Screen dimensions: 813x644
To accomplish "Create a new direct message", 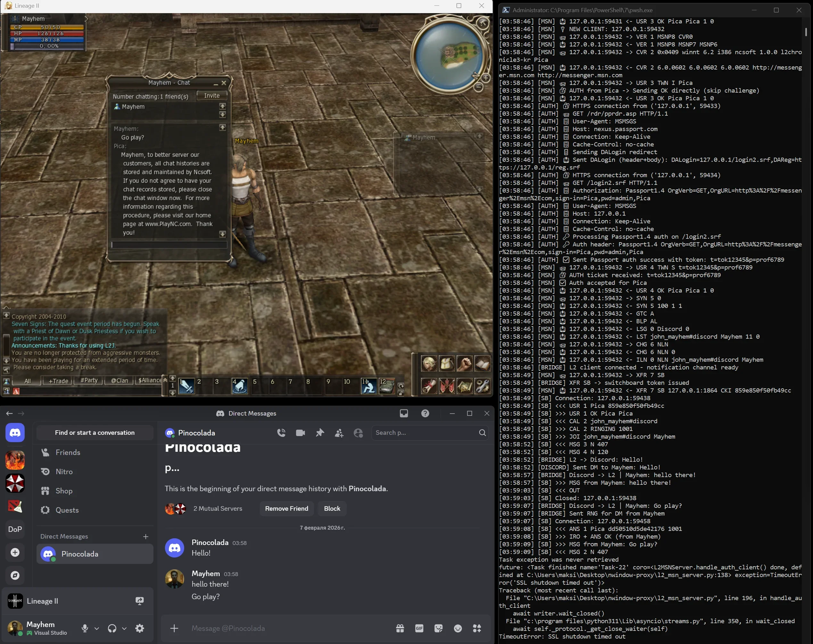I will point(146,537).
